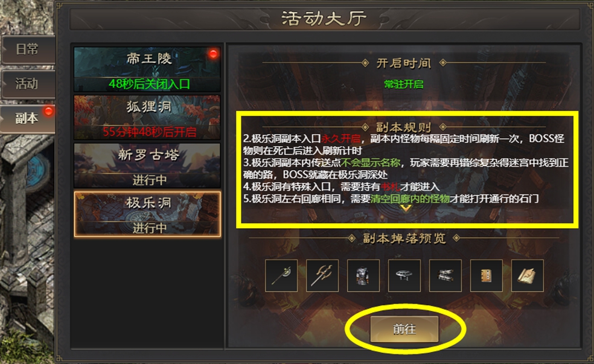Select the 狐狸洞 dungeon entry

point(147,118)
